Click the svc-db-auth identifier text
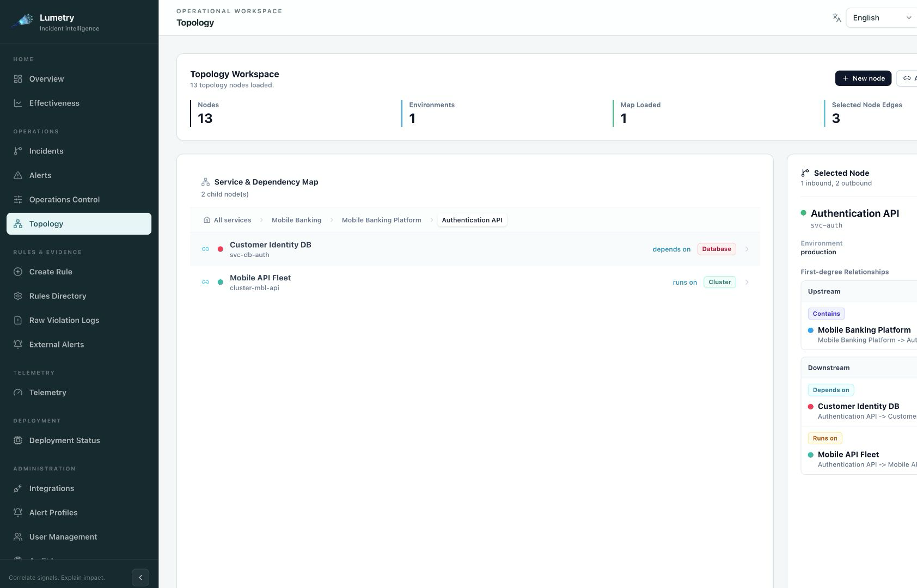 (x=249, y=255)
